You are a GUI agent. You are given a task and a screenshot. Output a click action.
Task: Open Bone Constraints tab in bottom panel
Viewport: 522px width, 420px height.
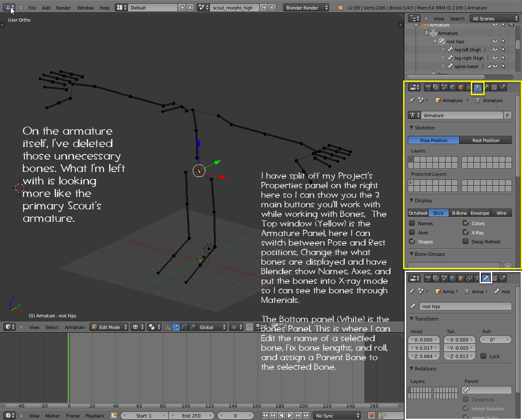(x=469, y=278)
